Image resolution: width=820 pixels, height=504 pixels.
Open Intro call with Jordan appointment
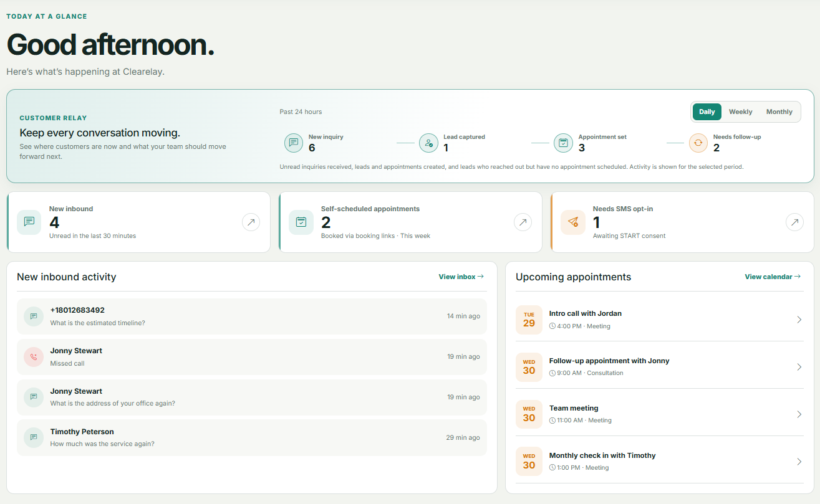tap(660, 320)
